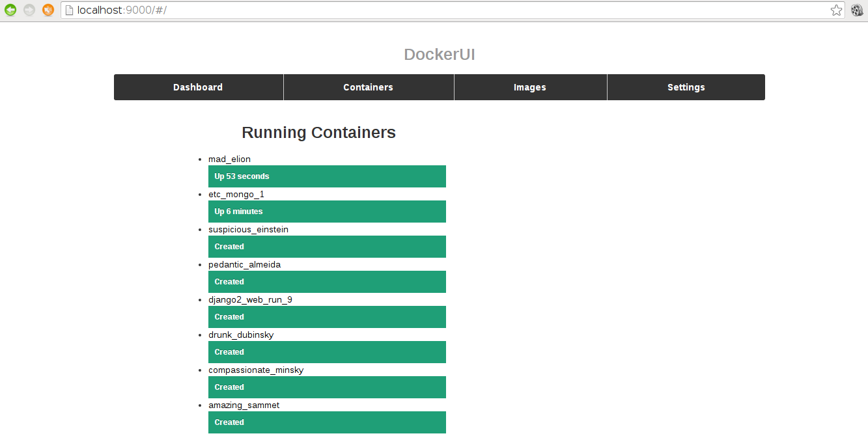This screenshot has height=438, width=868.
Task: Go to the Images tab
Action: click(530, 87)
